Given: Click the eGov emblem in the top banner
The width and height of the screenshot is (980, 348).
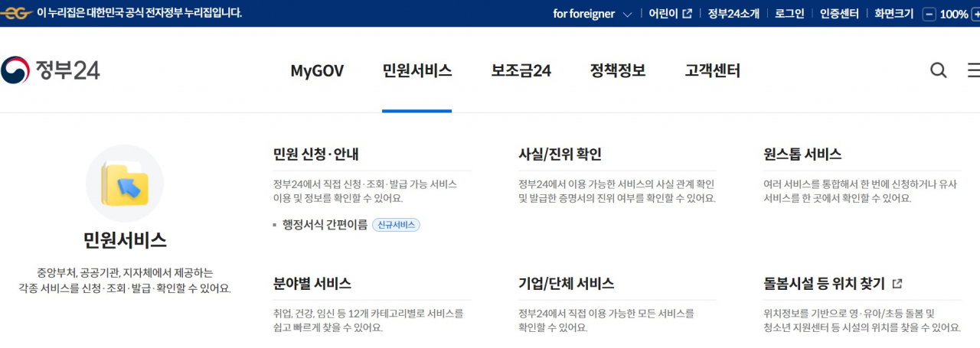Looking at the screenshot, I should click(17, 13).
